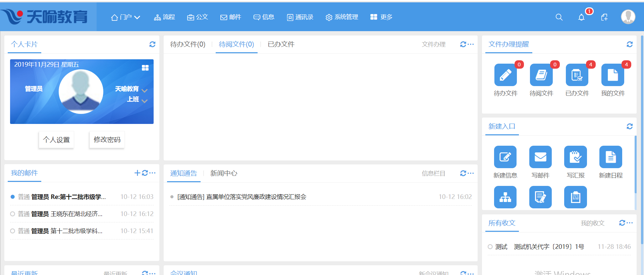Refresh the 个人卡片 panel
The width and height of the screenshot is (644, 275).
(x=152, y=44)
